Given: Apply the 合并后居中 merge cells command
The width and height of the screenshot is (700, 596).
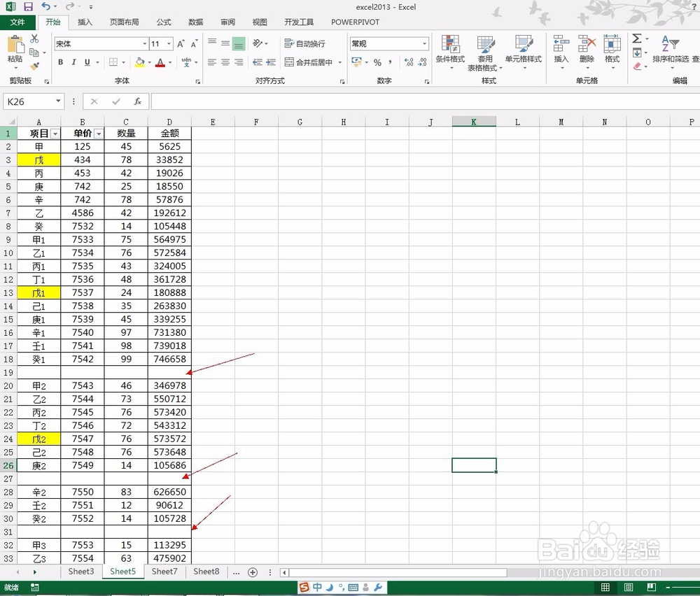Looking at the screenshot, I should [314, 62].
